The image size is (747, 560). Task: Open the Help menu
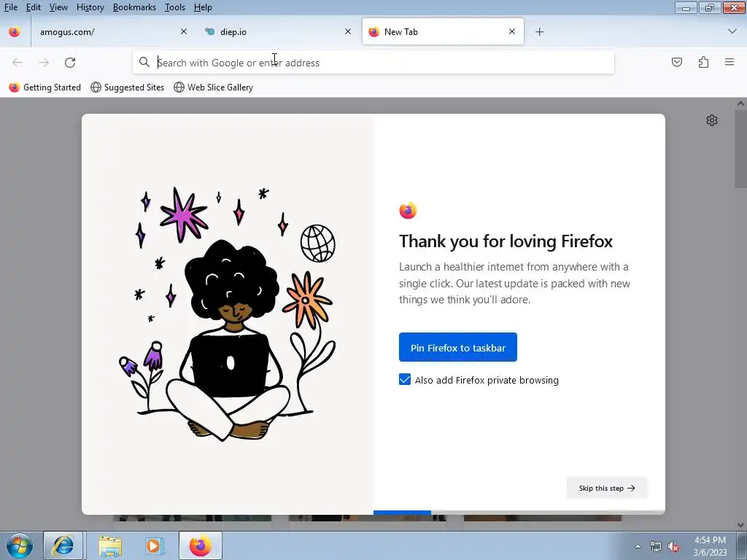(203, 7)
